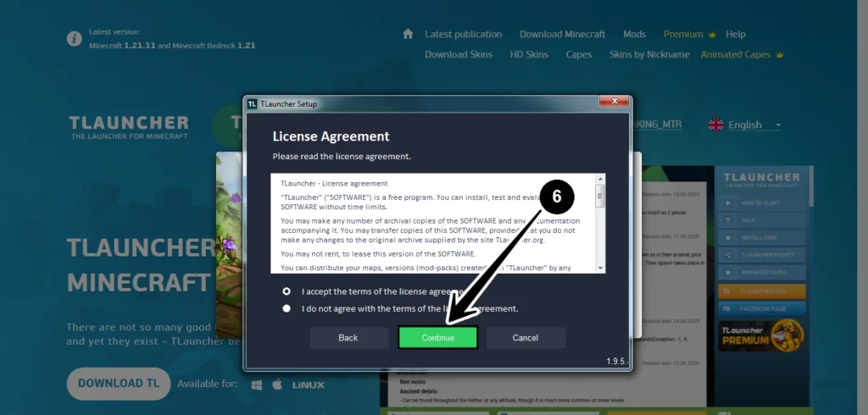Click the crown icon next to Animated Capes

tap(780, 55)
